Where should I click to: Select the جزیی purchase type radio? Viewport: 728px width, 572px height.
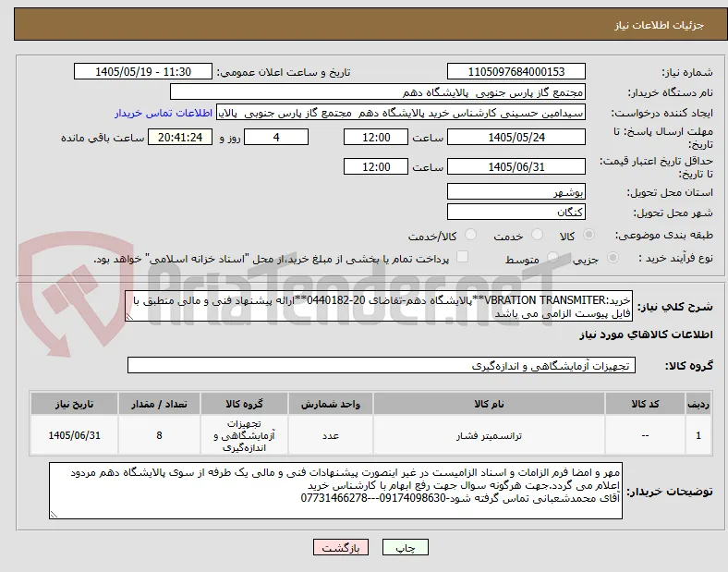(x=613, y=258)
